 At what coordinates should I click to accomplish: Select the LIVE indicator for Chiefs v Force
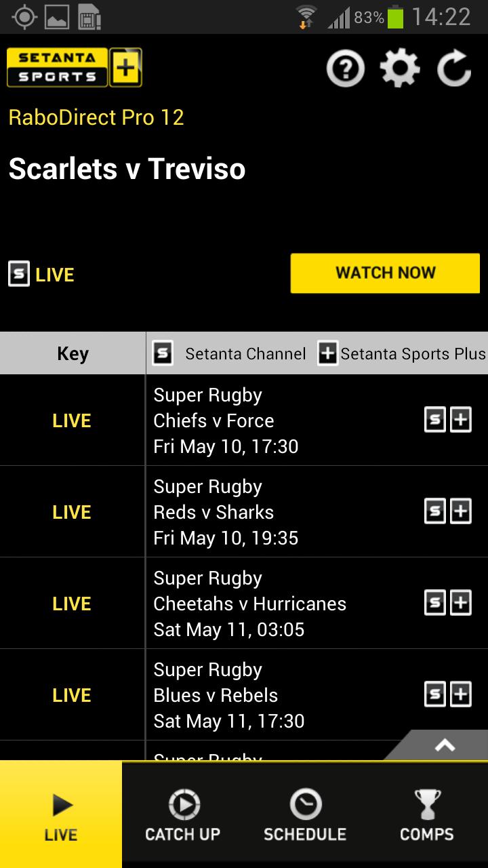tap(71, 420)
